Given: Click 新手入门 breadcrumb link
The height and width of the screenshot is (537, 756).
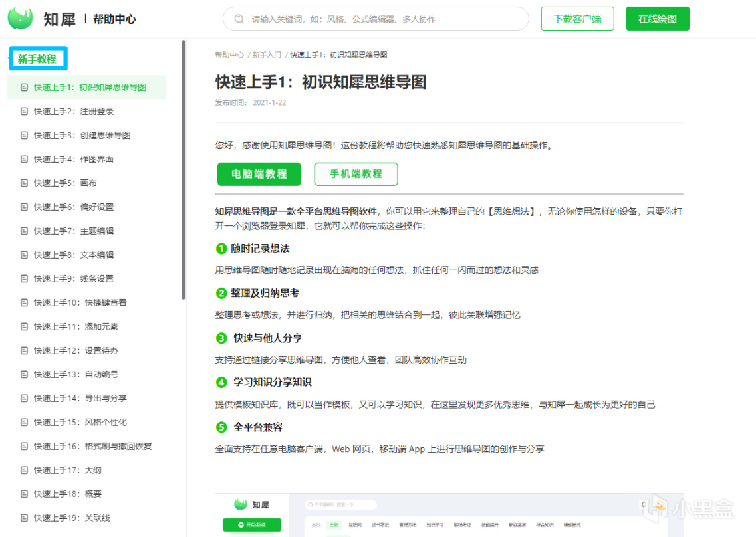Looking at the screenshot, I should coord(267,55).
